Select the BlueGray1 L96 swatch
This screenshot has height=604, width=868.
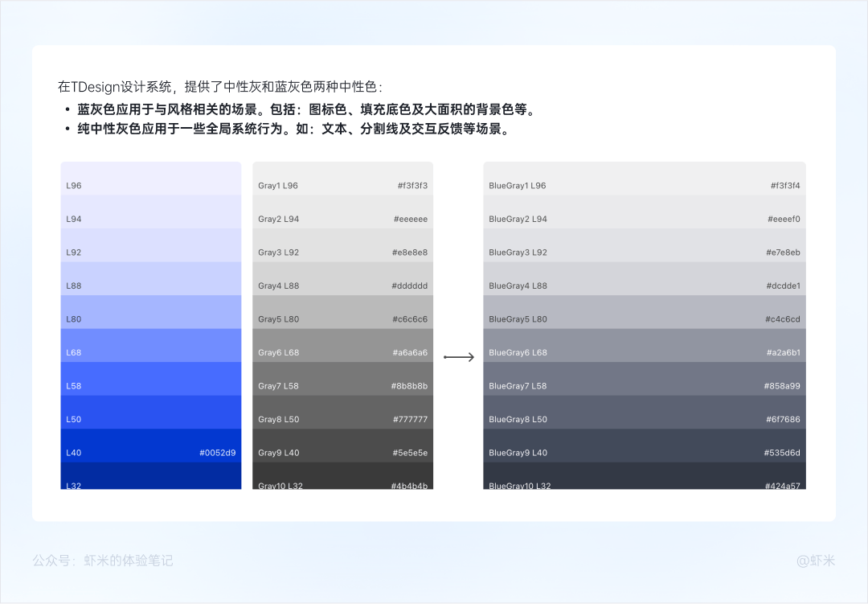(x=645, y=179)
